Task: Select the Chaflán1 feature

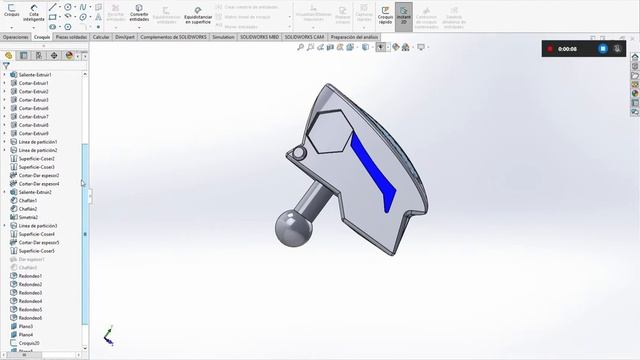Action: coord(28,200)
